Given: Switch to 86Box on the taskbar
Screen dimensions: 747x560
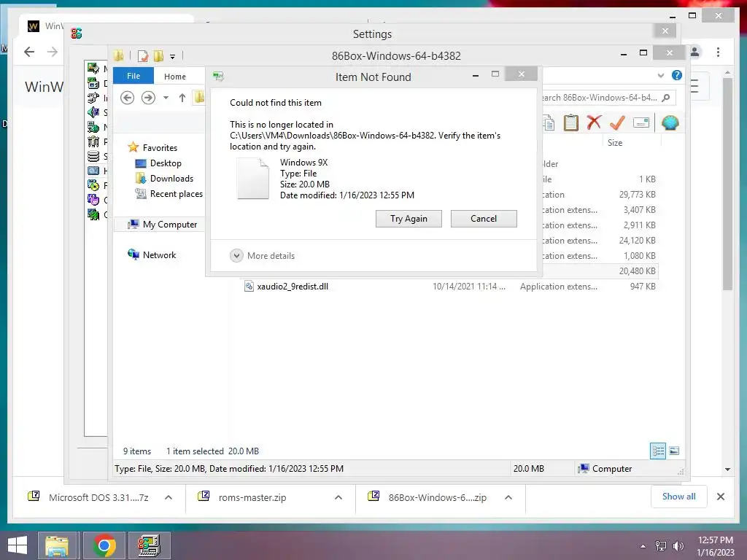Looking at the screenshot, I should click(149, 545).
